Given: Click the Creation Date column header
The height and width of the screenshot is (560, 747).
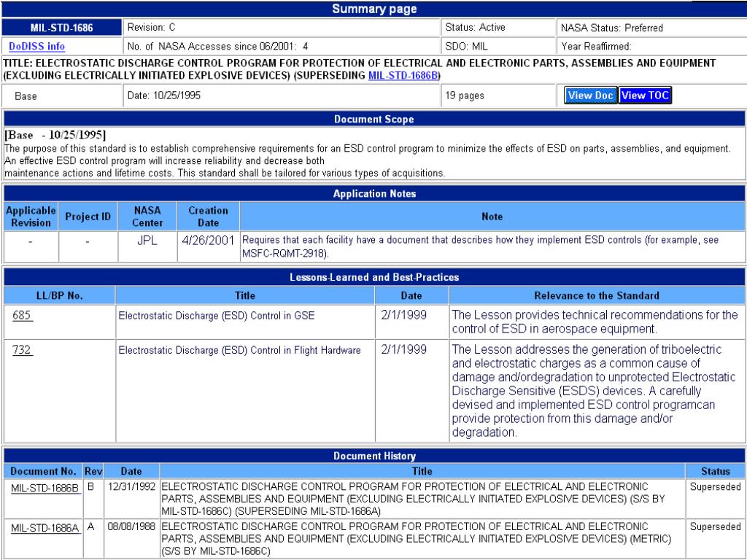Looking at the screenshot, I should [x=208, y=216].
